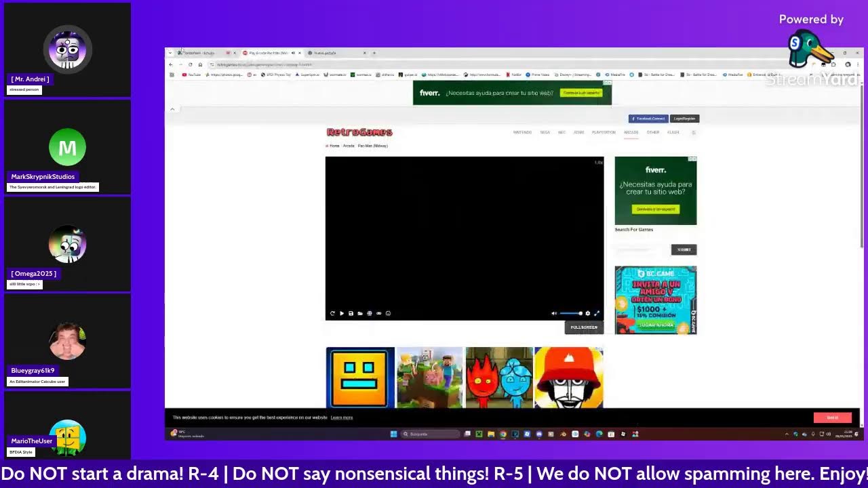
Task: Open the FLASH menu item
Action: 673,132
